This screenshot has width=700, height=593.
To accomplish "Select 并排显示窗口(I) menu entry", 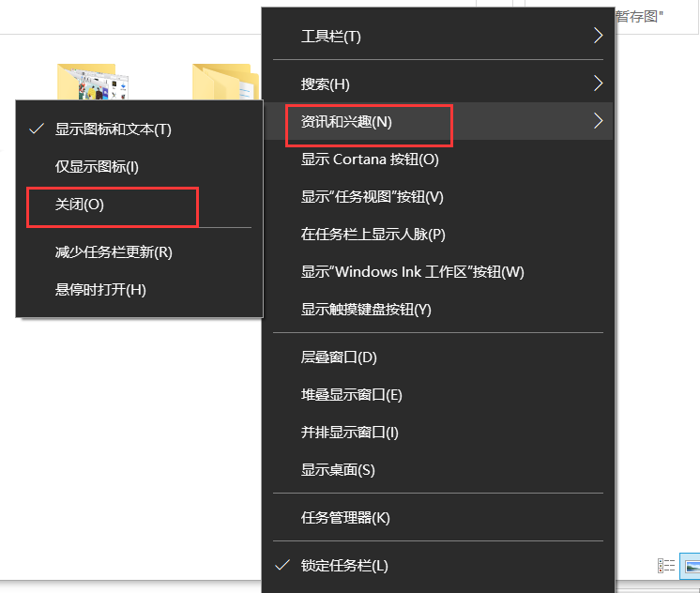I will (350, 433).
